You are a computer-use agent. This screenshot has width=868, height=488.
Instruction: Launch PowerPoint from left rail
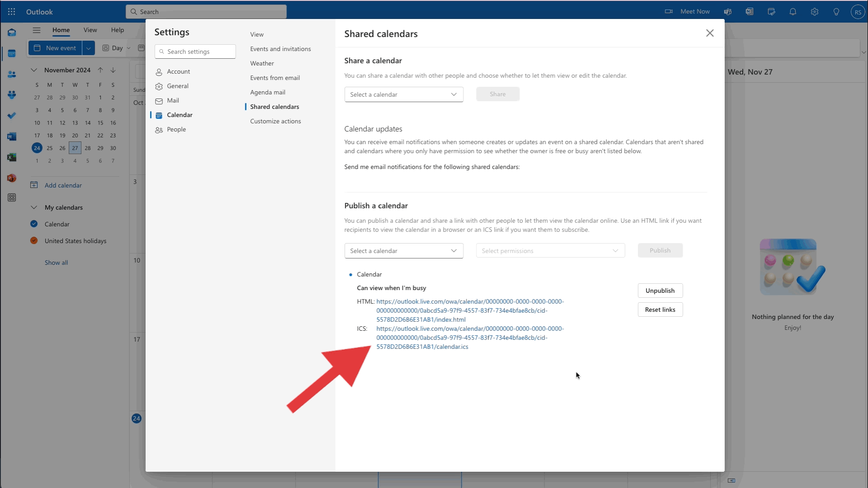12,178
